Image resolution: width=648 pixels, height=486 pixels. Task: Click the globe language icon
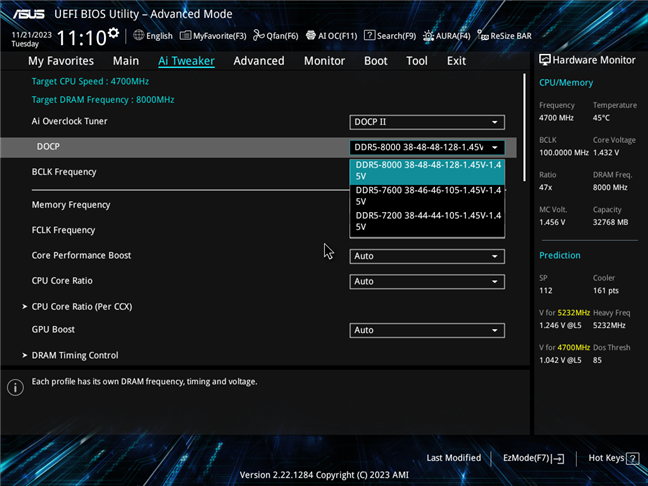point(138,36)
